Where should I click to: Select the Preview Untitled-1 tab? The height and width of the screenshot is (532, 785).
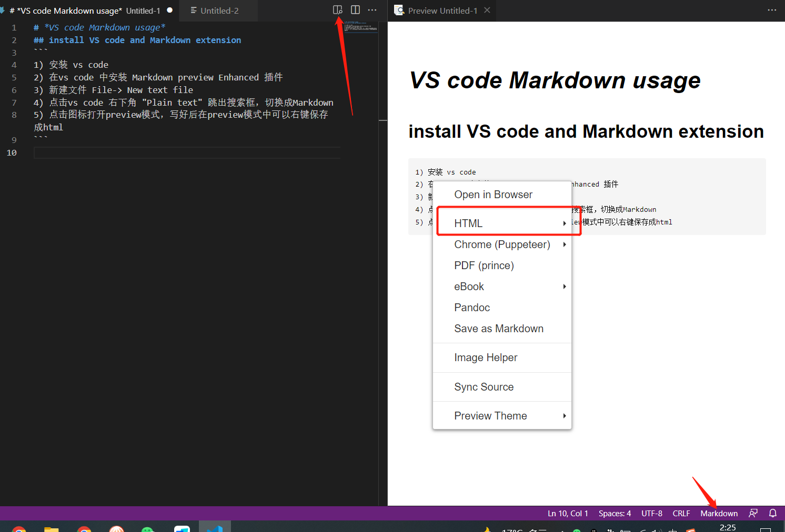442,11
